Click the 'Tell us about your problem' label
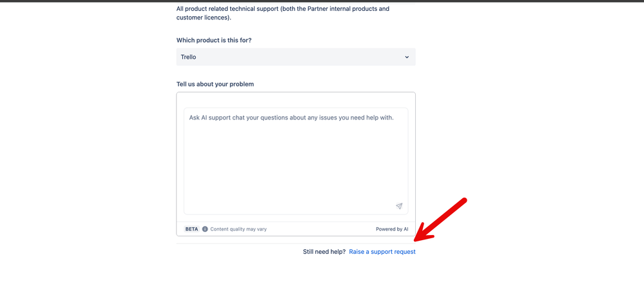 tap(215, 84)
